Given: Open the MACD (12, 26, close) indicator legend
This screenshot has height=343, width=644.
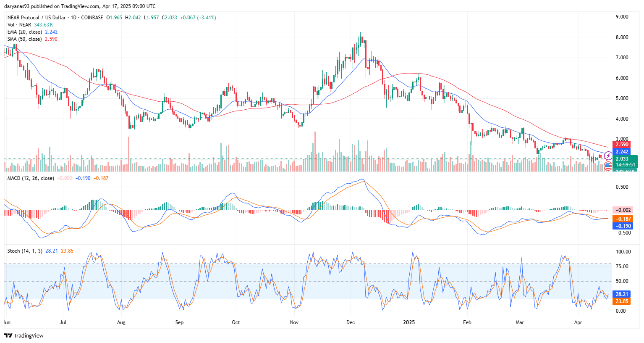Looking at the screenshot, I should pos(31,178).
